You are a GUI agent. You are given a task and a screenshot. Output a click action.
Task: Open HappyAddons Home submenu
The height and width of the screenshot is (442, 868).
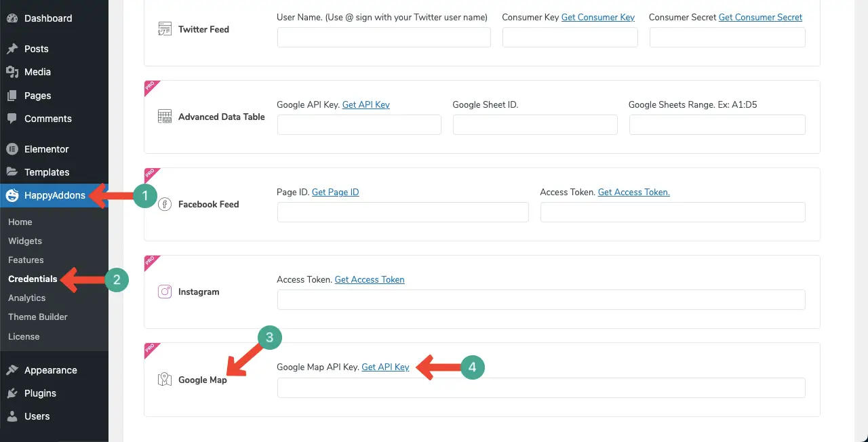(x=20, y=222)
